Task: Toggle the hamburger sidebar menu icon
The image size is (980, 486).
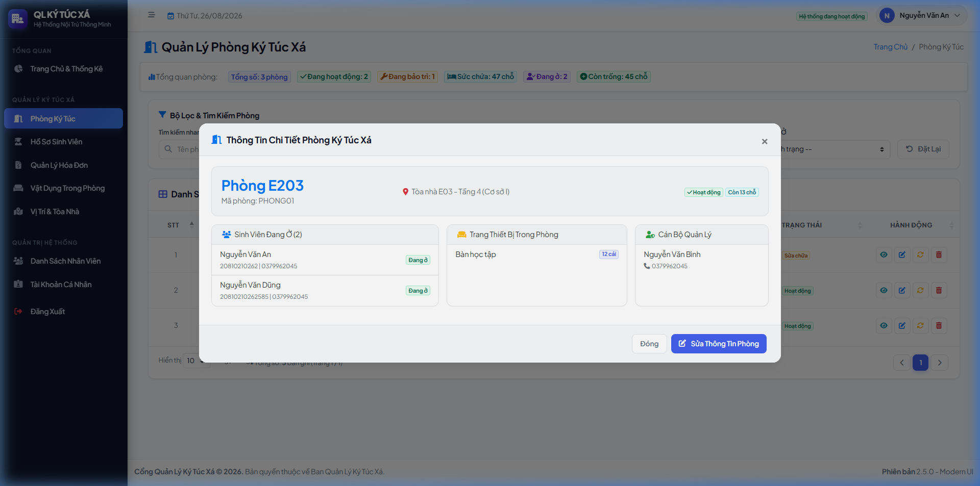Action: [x=152, y=15]
